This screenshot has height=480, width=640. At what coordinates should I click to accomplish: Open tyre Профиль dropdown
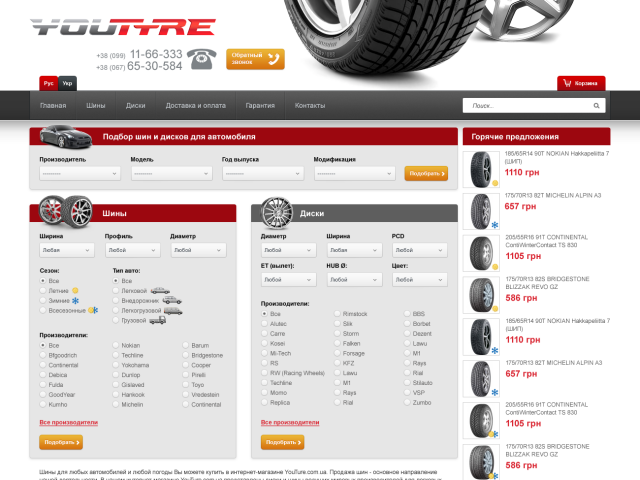(x=133, y=250)
